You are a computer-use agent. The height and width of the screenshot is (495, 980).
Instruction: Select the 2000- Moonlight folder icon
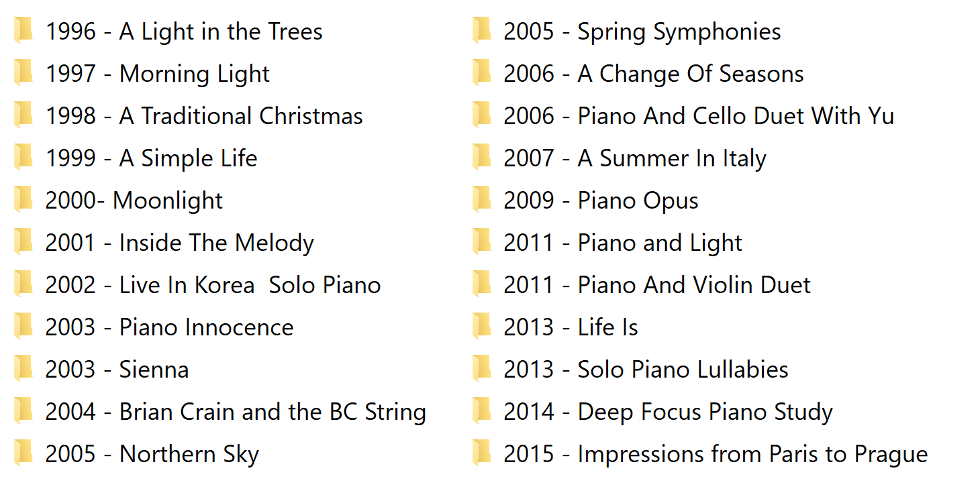tap(23, 200)
